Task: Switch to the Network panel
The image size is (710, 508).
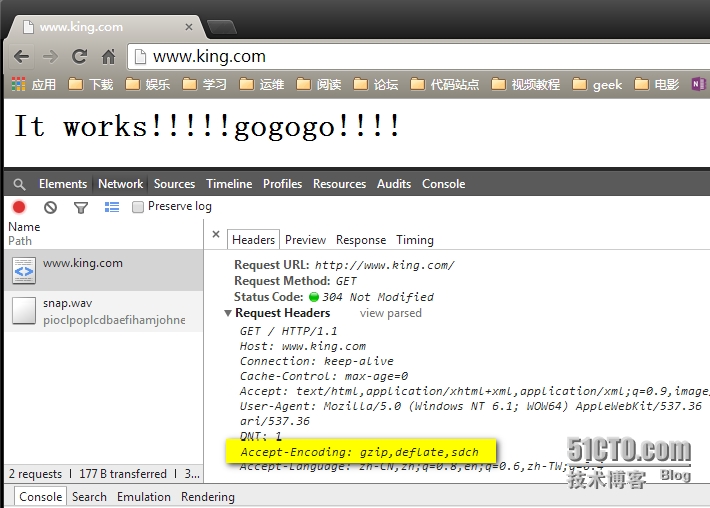Action: tap(120, 184)
